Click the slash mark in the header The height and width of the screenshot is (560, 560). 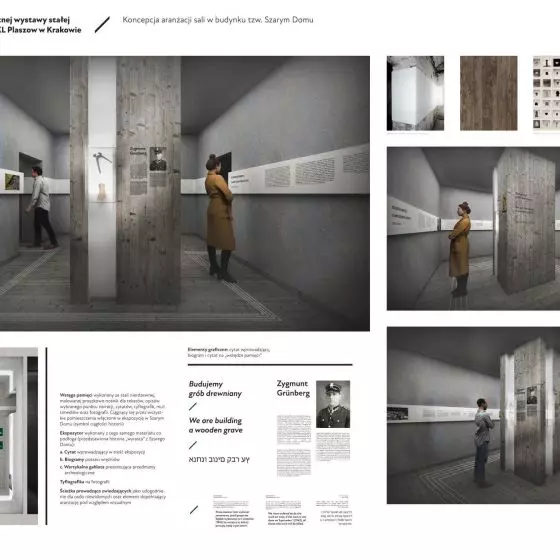coord(102,25)
